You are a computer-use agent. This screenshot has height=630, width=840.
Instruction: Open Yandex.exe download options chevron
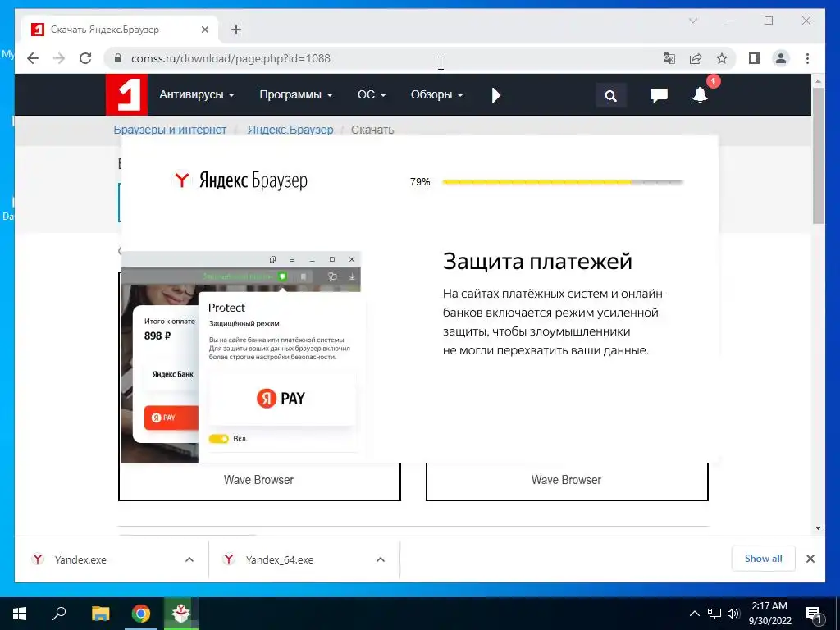189,559
